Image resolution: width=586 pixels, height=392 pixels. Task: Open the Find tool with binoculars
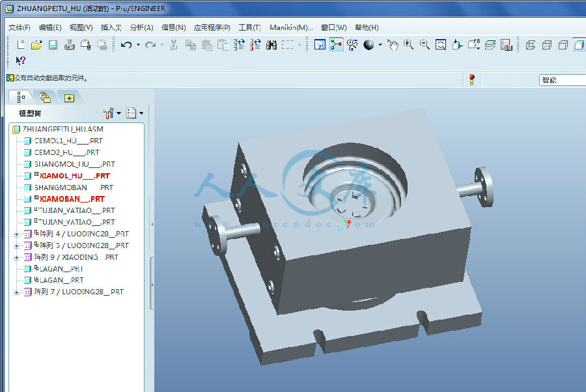(x=272, y=45)
